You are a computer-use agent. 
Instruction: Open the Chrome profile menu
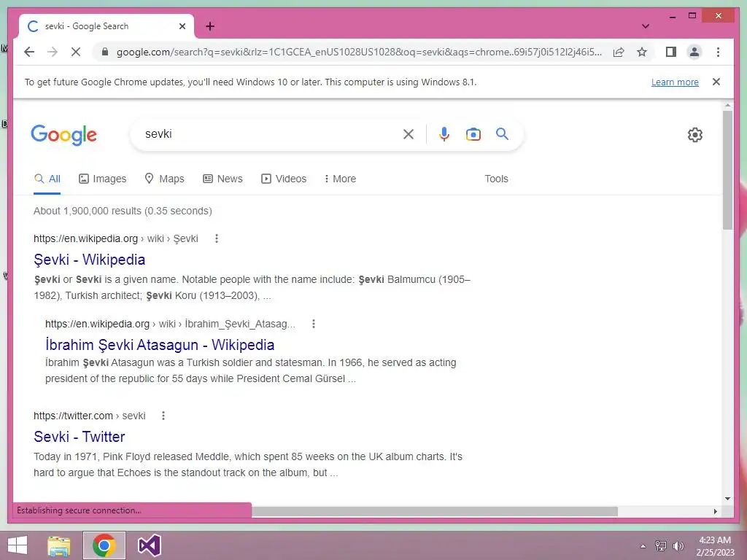point(694,52)
